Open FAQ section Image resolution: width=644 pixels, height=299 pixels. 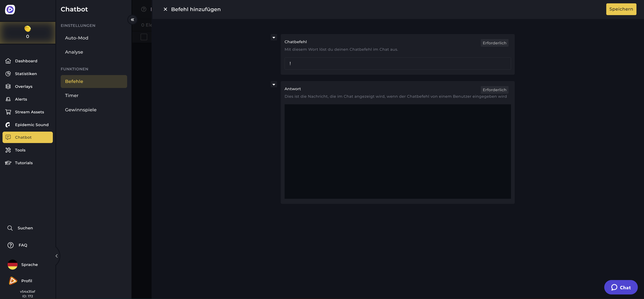click(x=22, y=245)
